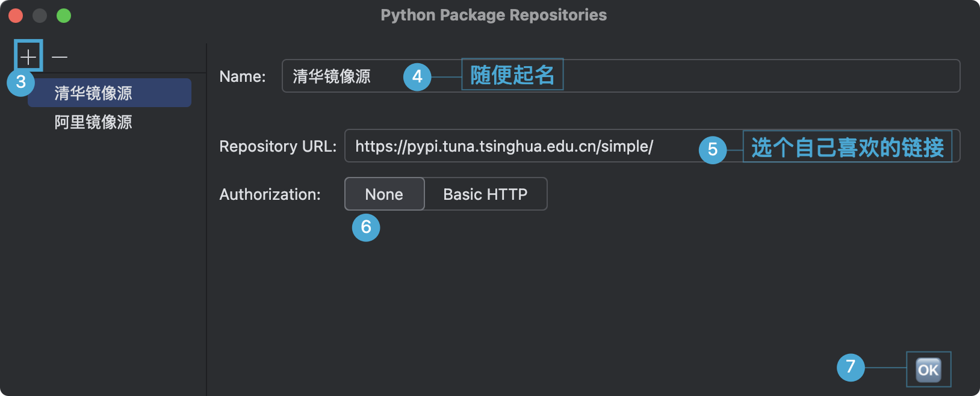Viewport: 980px width, 396px height.
Task: Select 清华镜像源 in the repository list
Action: [110, 93]
